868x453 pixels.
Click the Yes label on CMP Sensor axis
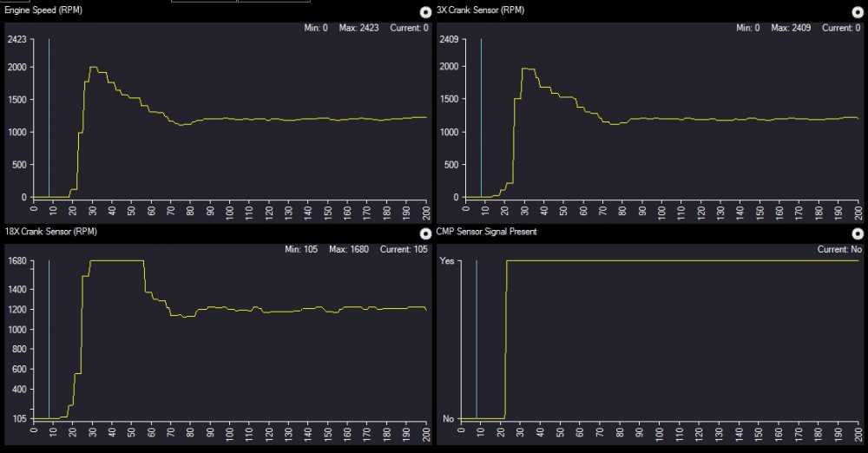(448, 260)
